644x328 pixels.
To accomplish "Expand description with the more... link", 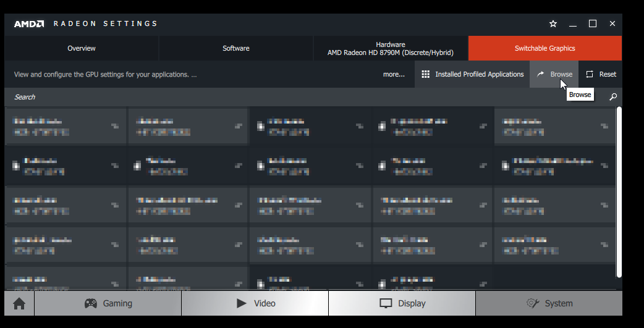I will click(x=394, y=74).
